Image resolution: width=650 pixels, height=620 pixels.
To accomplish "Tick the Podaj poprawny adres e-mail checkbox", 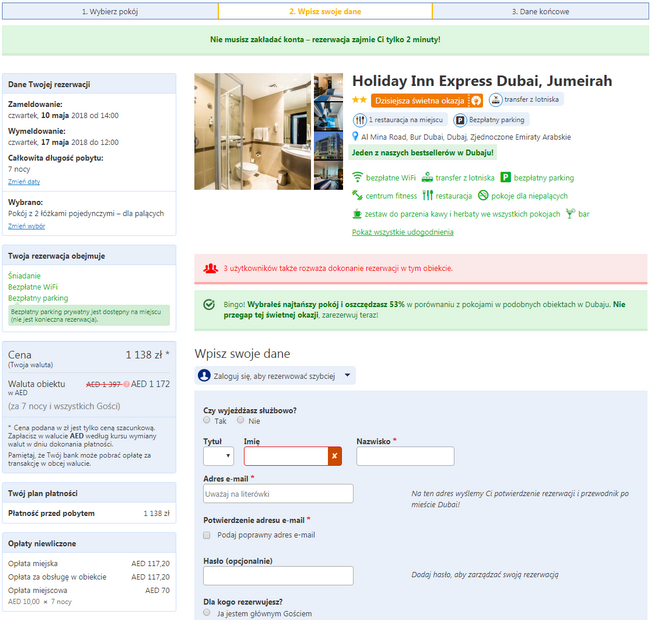I will coord(206,535).
